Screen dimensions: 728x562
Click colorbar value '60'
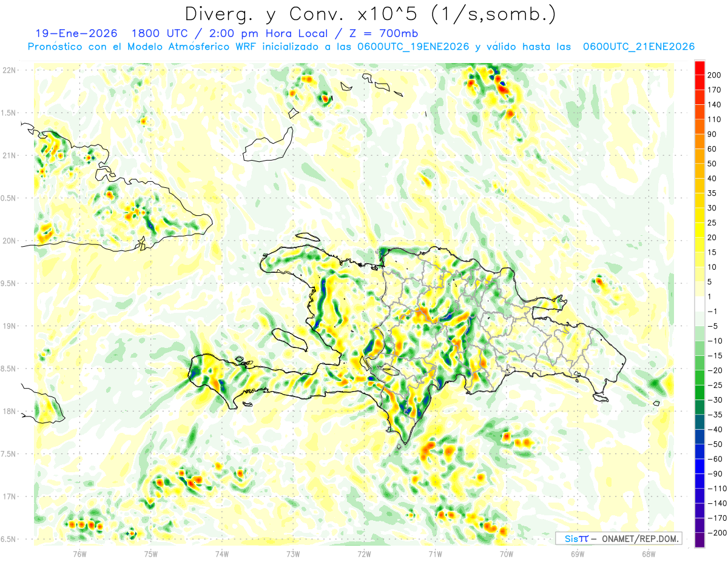(713, 149)
